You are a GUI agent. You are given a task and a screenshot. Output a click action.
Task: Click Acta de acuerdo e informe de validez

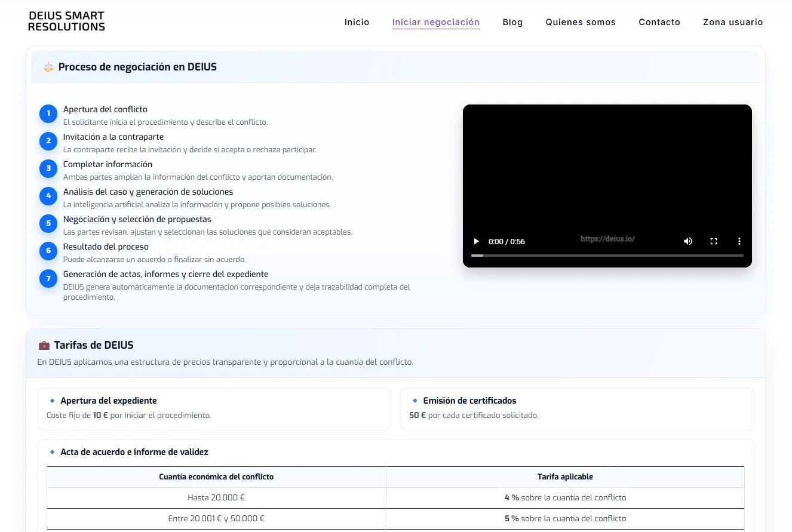coord(134,452)
